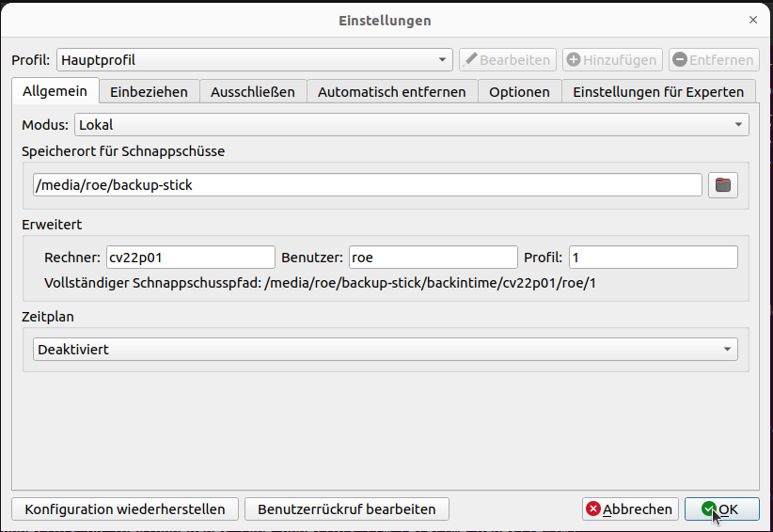This screenshot has width=773, height=532.
Task: Click Benutzerrückruf bearbeiten button
Action: pos(346,509)
